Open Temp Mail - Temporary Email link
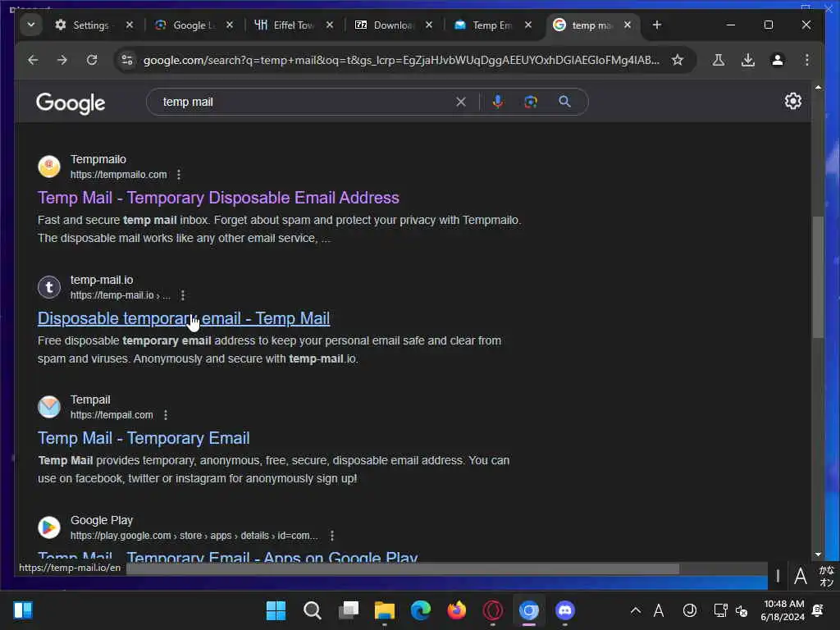Viewport: 840px width, 630px height. tap(144, 438)
